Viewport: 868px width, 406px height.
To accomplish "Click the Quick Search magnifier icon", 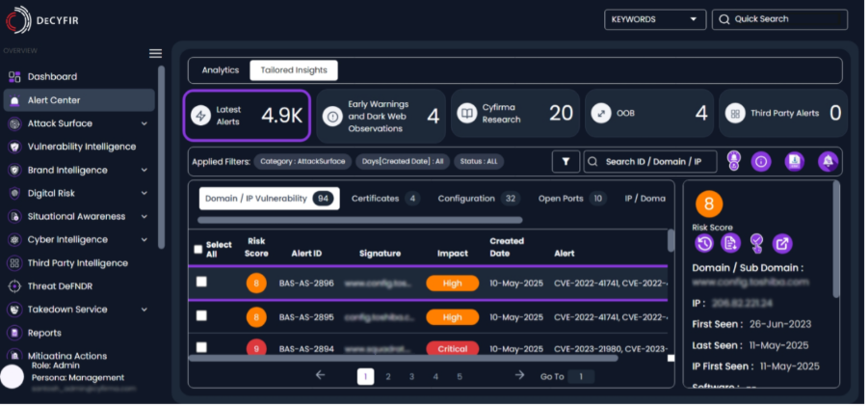I will coord(724,19).
